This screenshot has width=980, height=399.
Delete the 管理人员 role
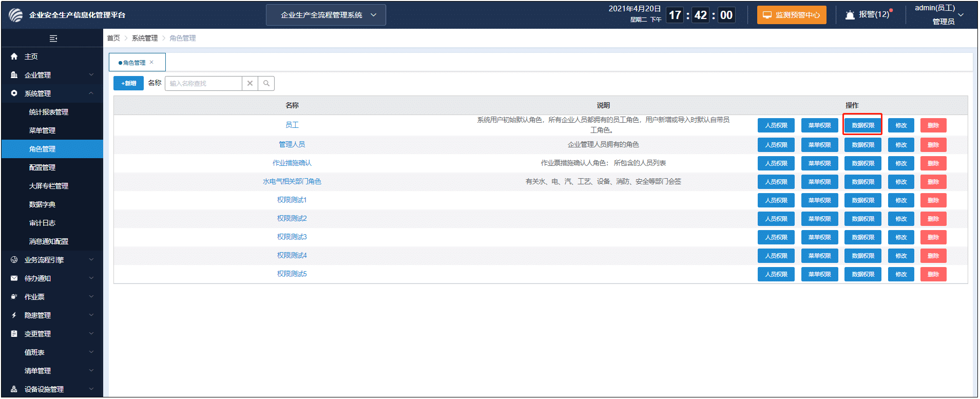pos(933,145)
